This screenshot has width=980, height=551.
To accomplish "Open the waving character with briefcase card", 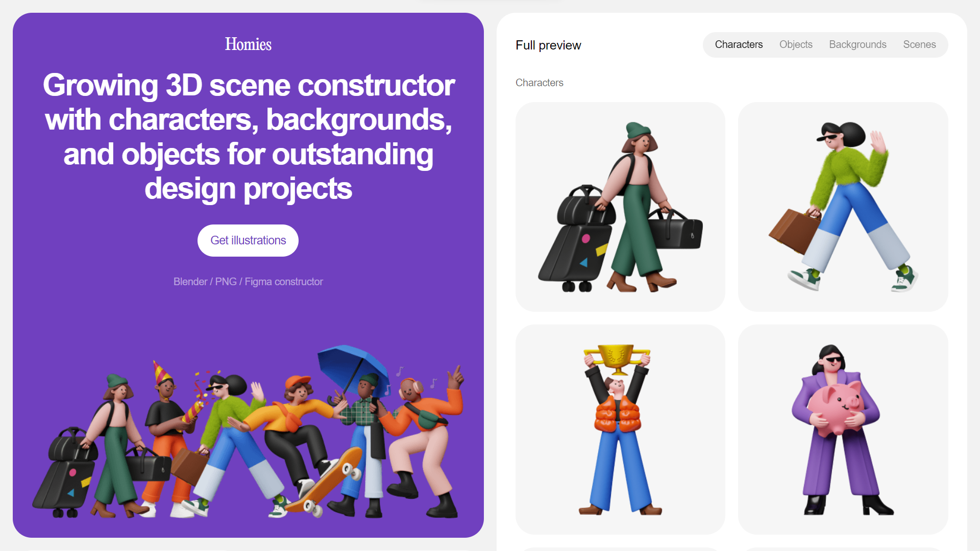I will pyautogui.click(x=843, y=207).
